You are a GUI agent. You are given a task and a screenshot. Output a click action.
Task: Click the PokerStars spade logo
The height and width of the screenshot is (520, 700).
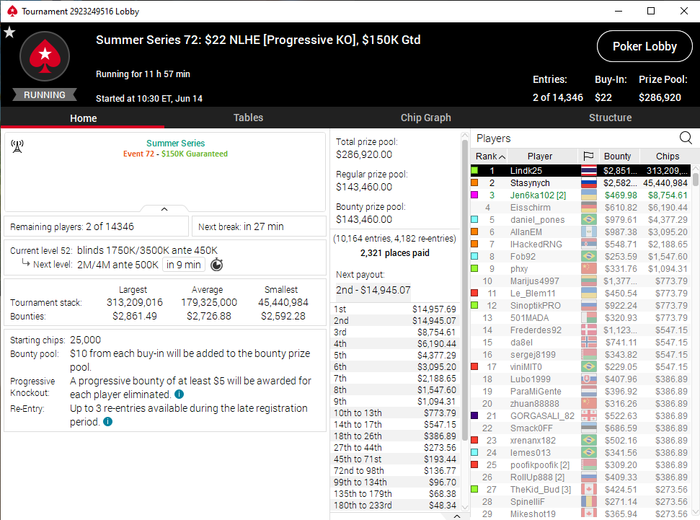tap(45, 56)
